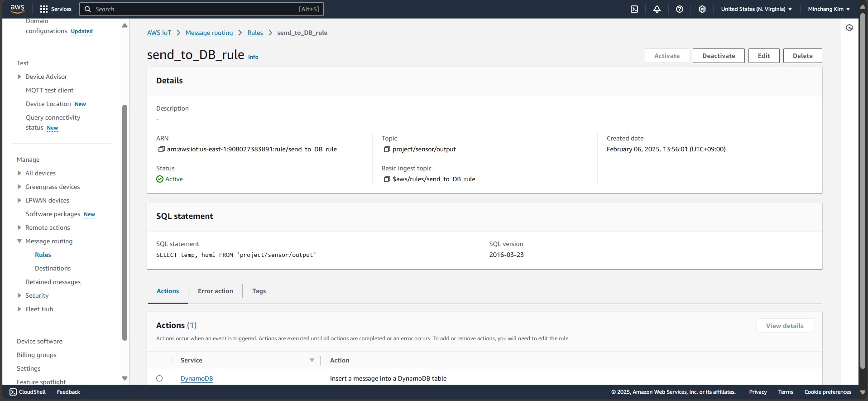868x401 pixels.
Task: Click the green Active status icon
Action: pyautogui.click(x=160, y=179)
